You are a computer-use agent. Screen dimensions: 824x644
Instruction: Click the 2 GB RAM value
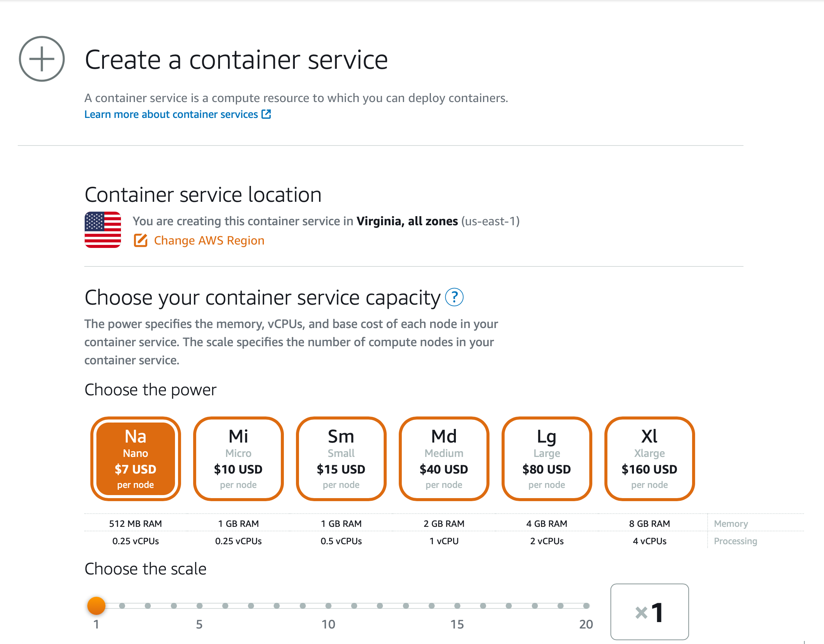(444, 523)
